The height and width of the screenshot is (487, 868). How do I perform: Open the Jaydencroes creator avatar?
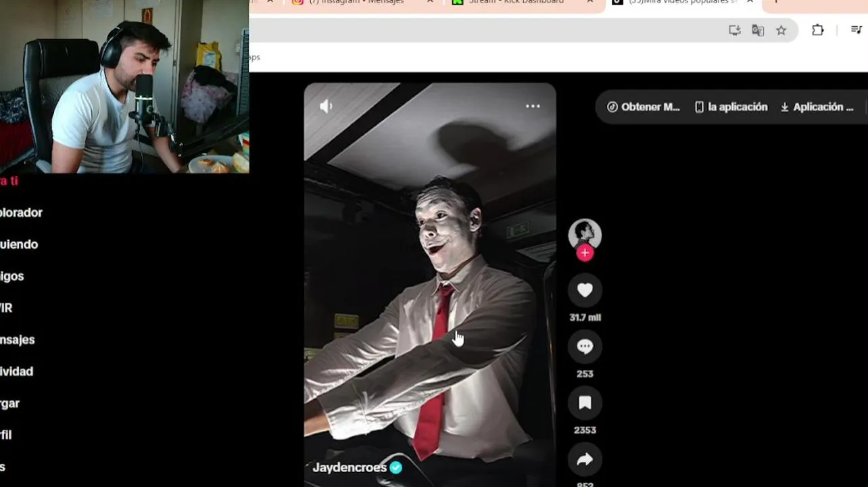tap(585, 234)
